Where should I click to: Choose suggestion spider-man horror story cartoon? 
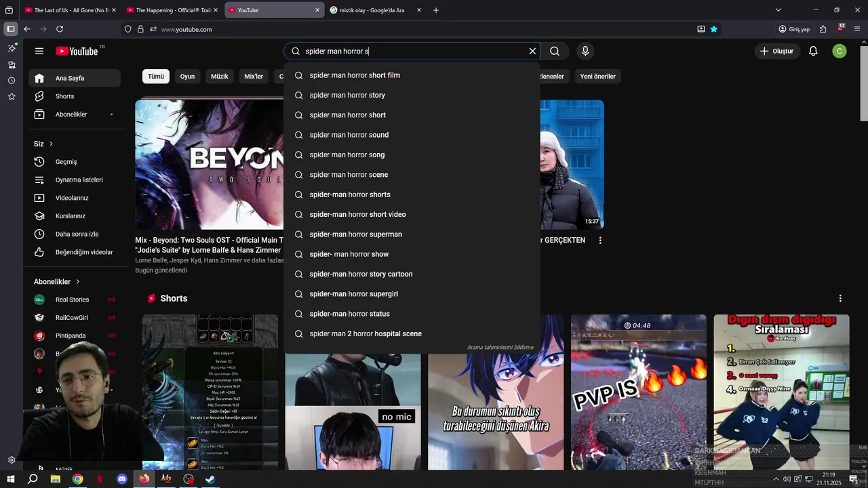[x=412, y=274]
